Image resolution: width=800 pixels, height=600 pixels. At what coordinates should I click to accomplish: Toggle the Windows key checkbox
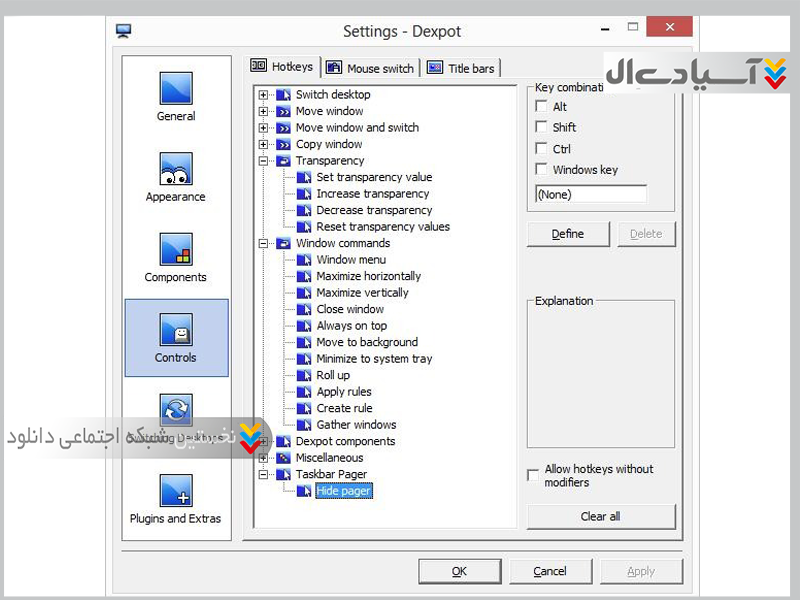542,170
